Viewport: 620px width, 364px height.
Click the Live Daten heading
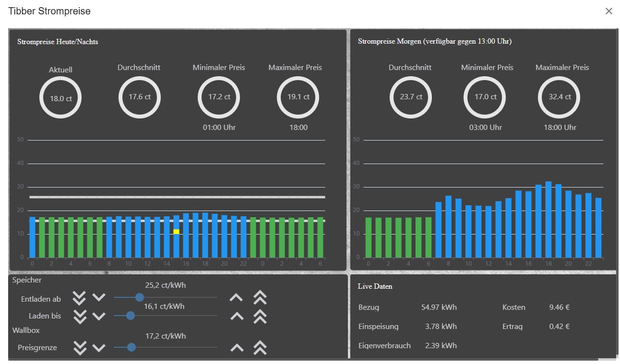click(x=375, y=286)
